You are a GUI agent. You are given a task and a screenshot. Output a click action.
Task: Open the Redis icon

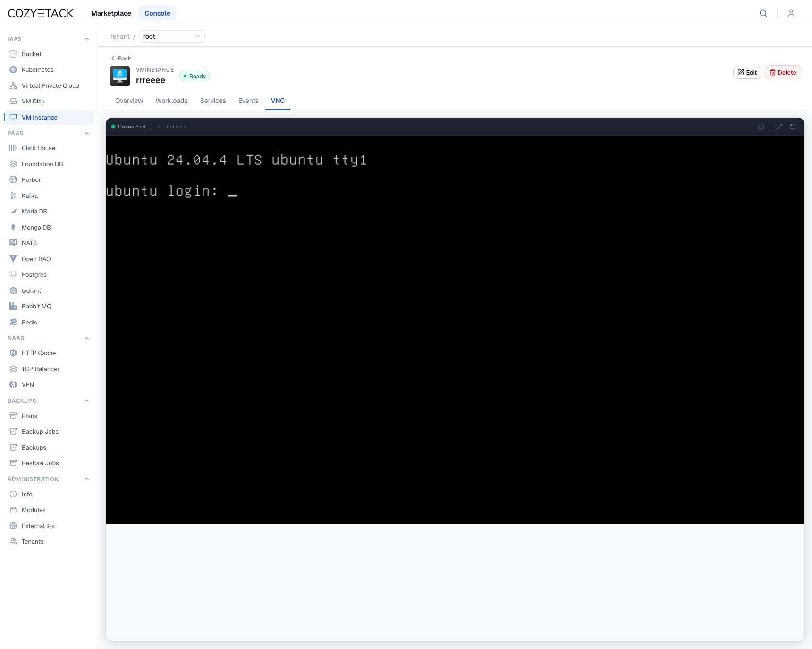pos(13,322)
